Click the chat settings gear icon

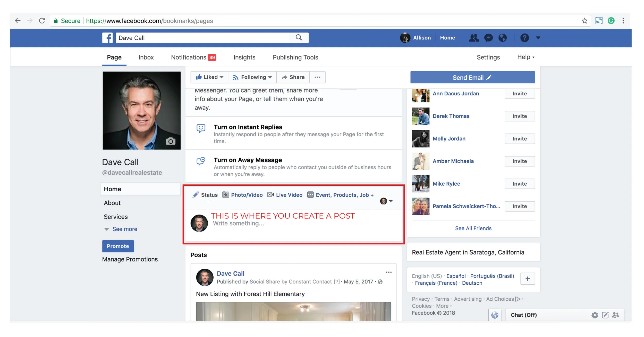pyautogui.click(x=595, y=315)
